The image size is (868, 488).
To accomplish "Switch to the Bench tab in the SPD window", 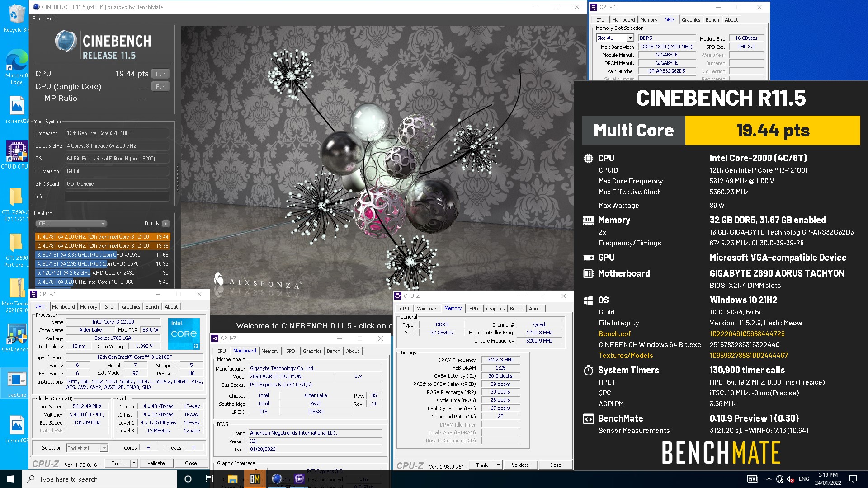I will click(712, 20).
